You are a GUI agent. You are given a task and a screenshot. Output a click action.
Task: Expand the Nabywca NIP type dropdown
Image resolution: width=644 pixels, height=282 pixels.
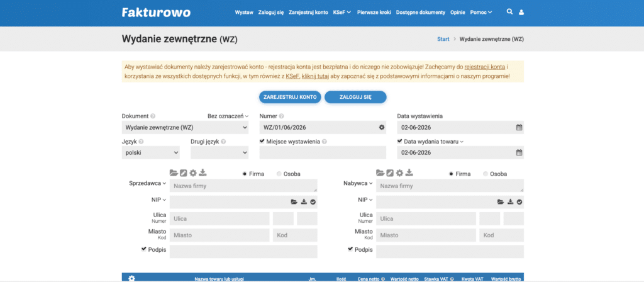365,200
